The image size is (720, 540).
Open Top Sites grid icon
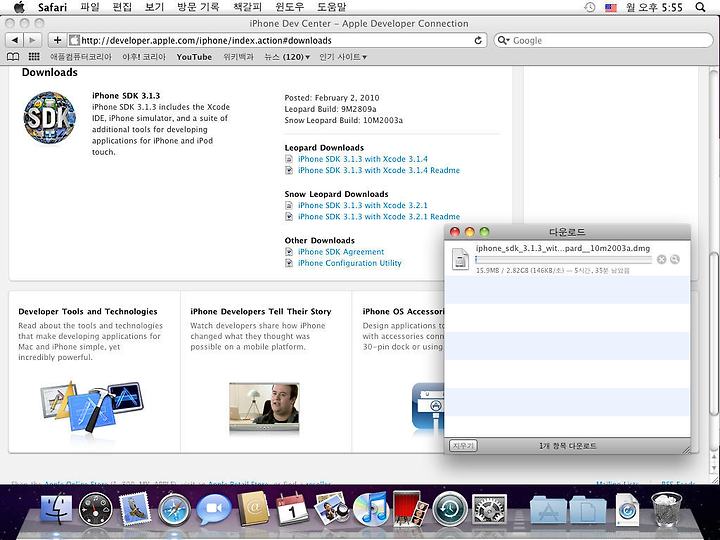tap(34, 57)
